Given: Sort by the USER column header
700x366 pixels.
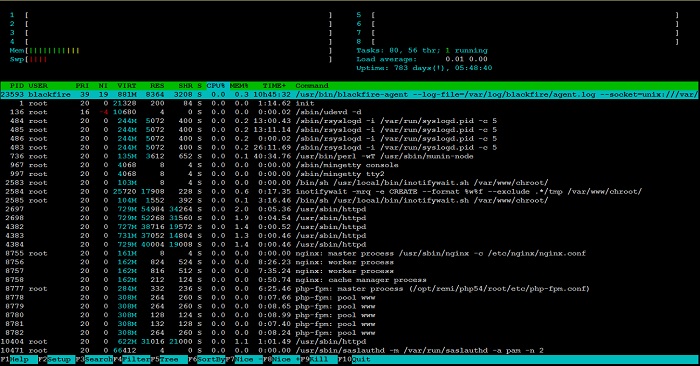Looking at the screenshot, I should (x=38, y=85).
